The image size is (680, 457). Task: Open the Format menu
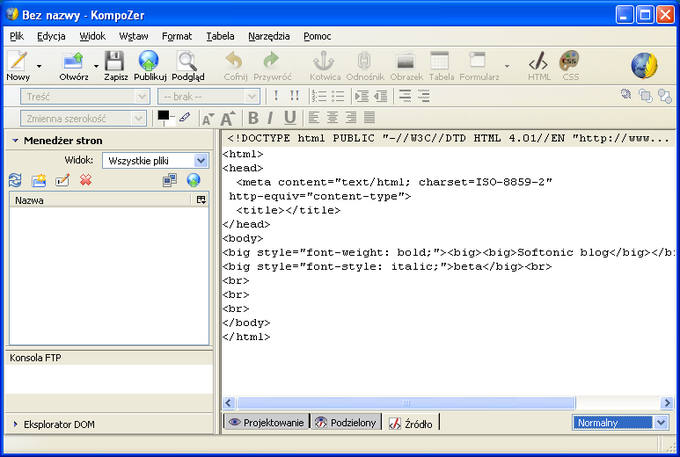pyautogui.click(x=177, y=36)
